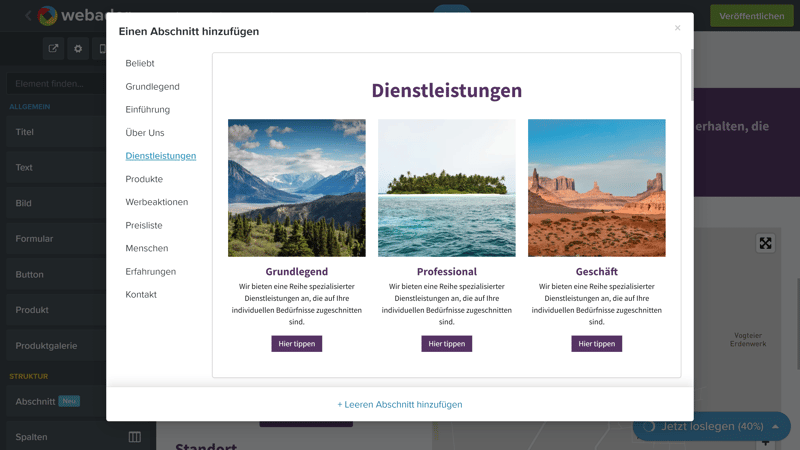This screenshot has width=800, height=450.
Task: Click Hier tippen under Grundlegend card
Action: click(x=296, y=344)
